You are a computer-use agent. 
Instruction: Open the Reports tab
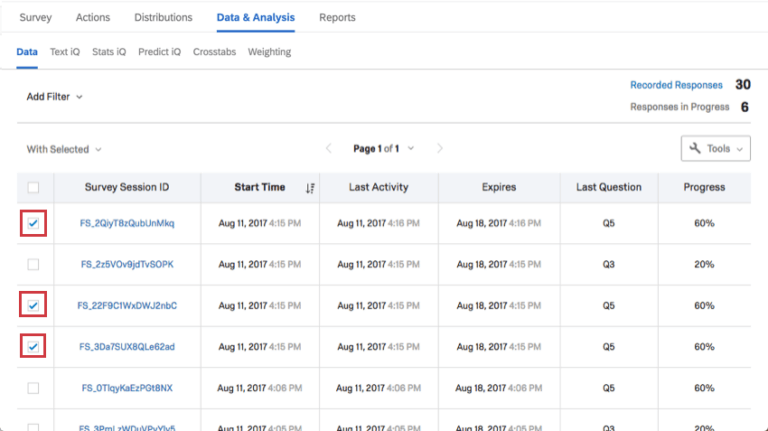tap(337, 17)
